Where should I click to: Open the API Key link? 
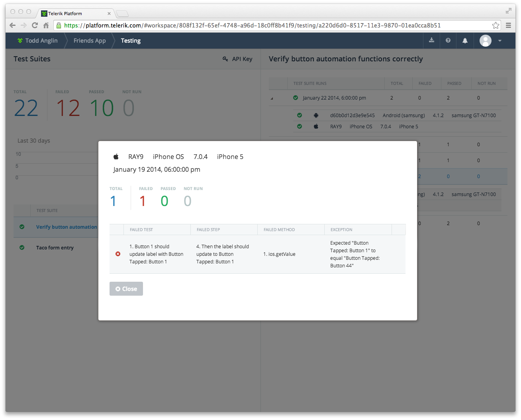point(237,59)
